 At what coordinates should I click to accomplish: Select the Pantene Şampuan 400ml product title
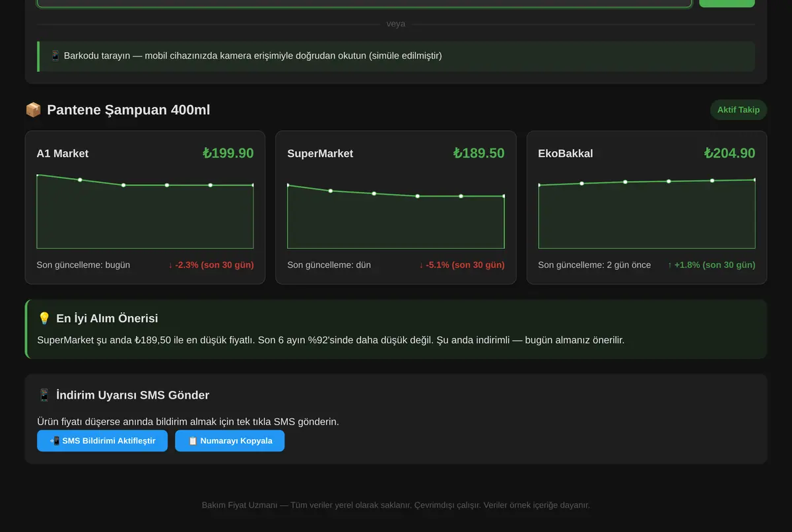129,110
